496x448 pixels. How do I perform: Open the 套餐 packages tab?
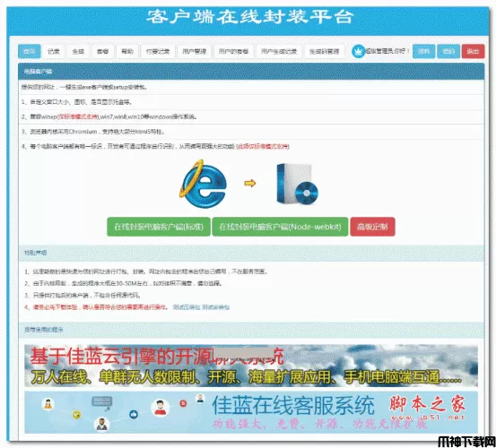[103, 51]
